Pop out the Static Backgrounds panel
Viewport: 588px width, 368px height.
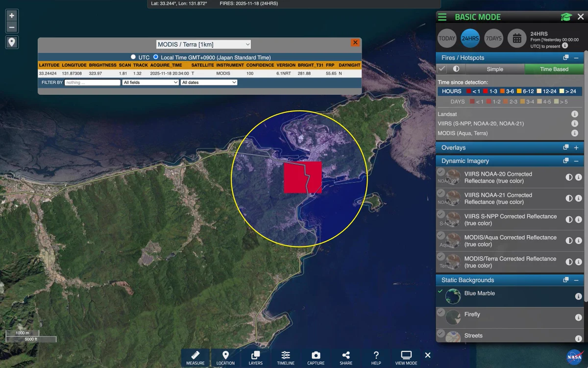coord(566,280)
